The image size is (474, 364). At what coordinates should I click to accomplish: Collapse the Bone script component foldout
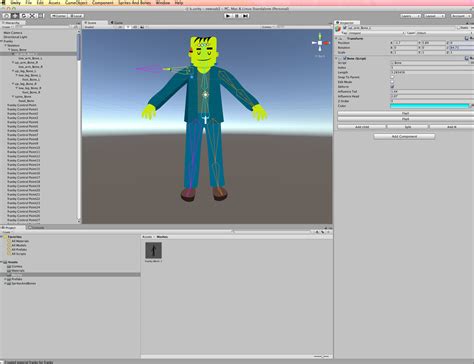point(336,58)
